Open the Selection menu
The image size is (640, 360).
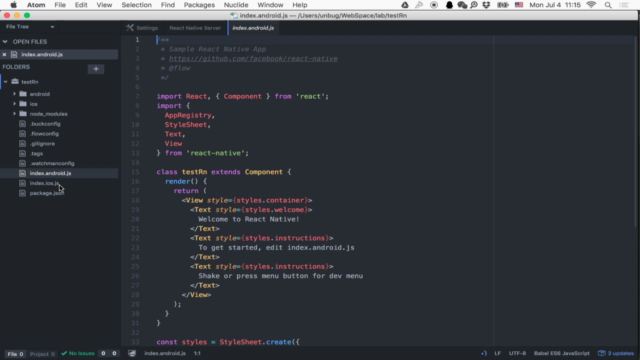(x=136, y=5)
